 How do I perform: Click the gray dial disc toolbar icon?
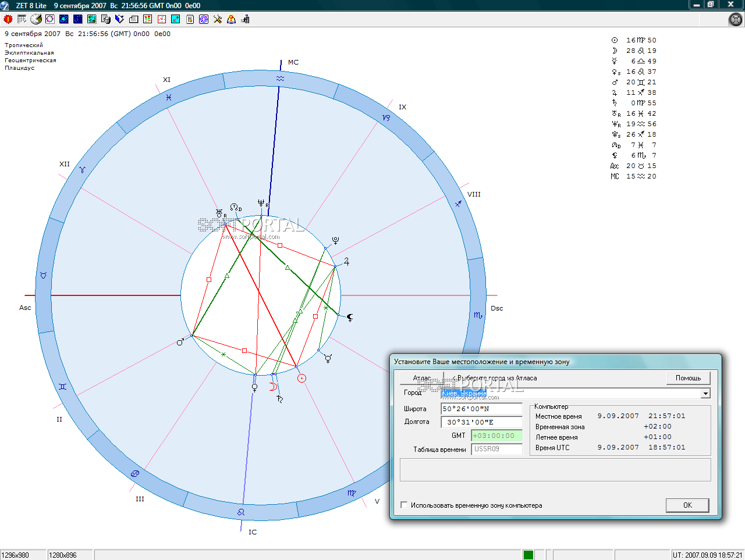[x=36, y=19]
